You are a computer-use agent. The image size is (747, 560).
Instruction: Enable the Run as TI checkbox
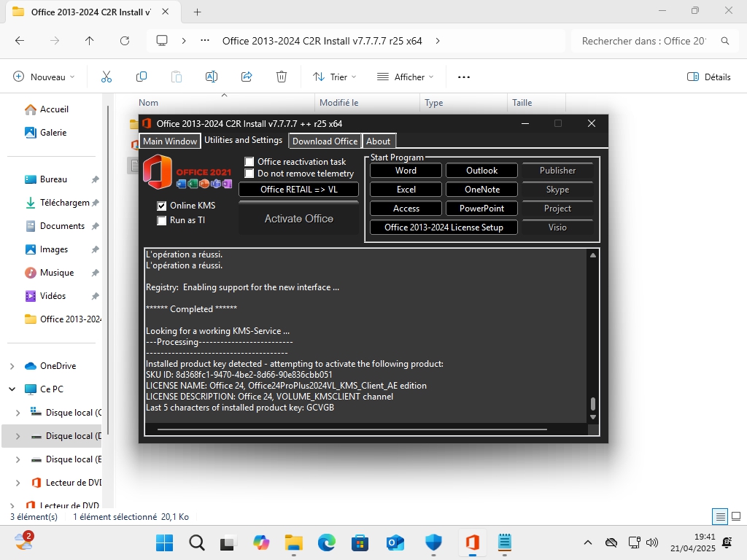162,220
